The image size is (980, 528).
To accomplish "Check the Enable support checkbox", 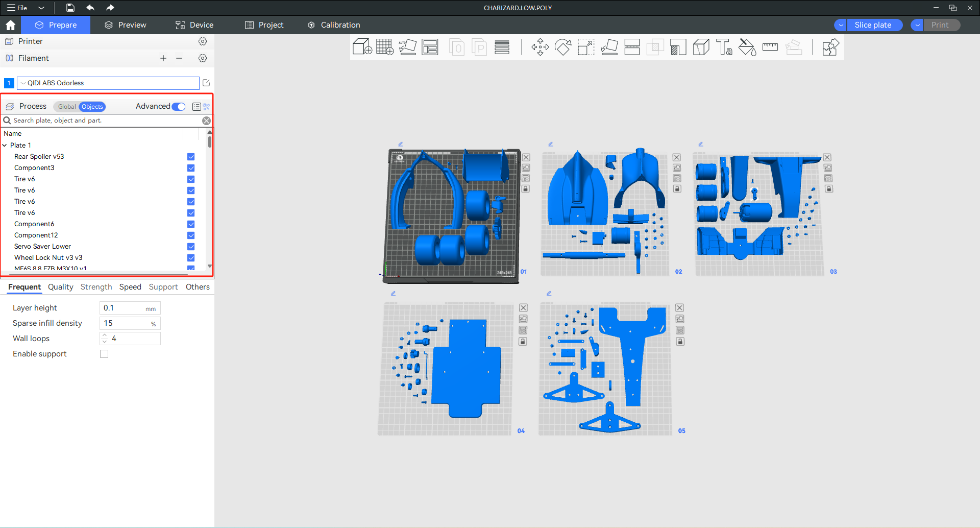I will pyautogui.click(x=104, y=354).
